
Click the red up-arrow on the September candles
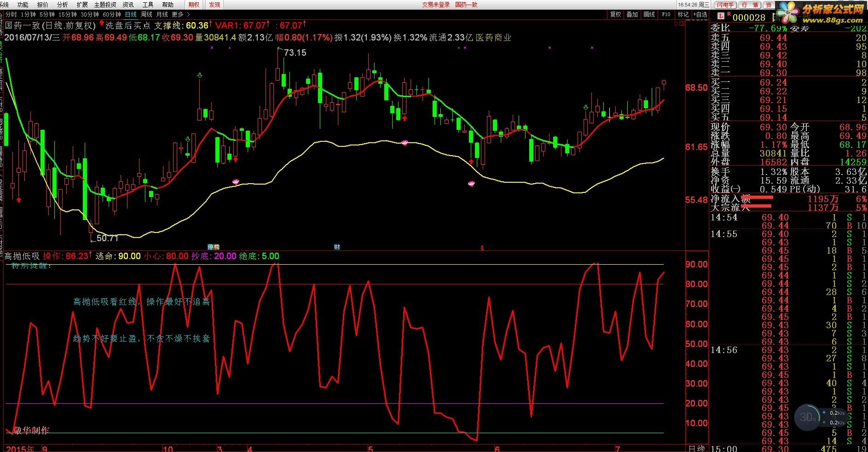pyautogui.click(x=19, y=200)
